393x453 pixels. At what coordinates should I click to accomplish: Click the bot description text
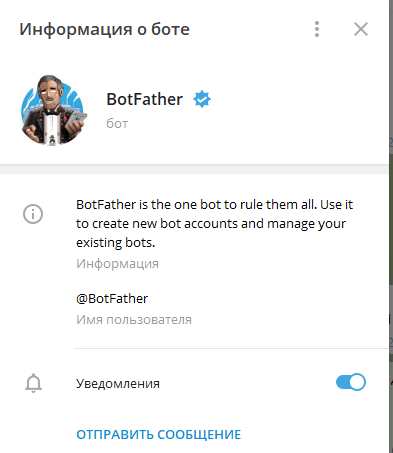click(214, 223)
